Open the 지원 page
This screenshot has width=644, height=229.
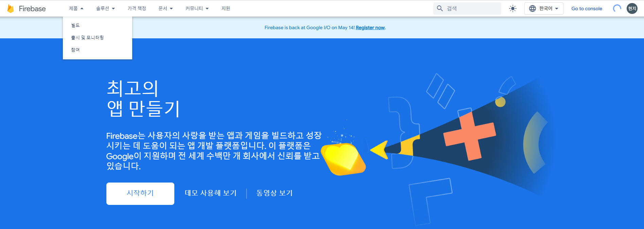point(226,8)
